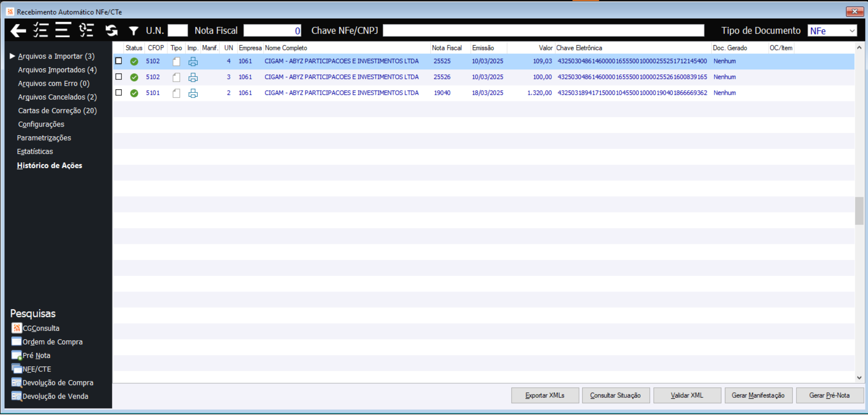Screen dimensions: 868x415
Task: Click printer icon for nota 25526
Action: [193, 77]
